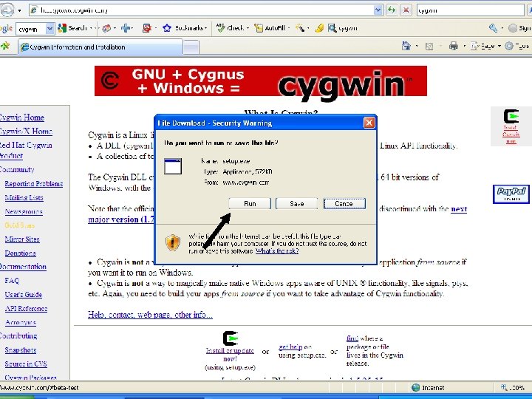
Task: Open the Google toolbar search box dropdown
Action: [x=50, y=29]
